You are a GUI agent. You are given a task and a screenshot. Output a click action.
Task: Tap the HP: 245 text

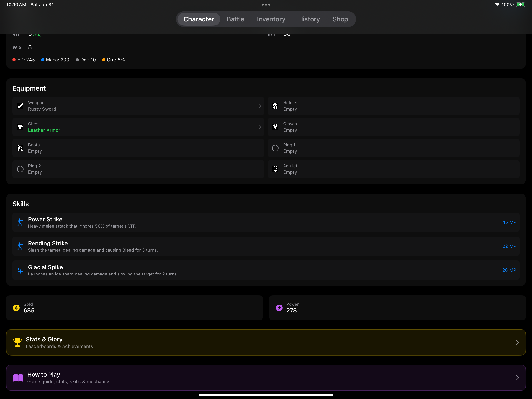point(26,60)
